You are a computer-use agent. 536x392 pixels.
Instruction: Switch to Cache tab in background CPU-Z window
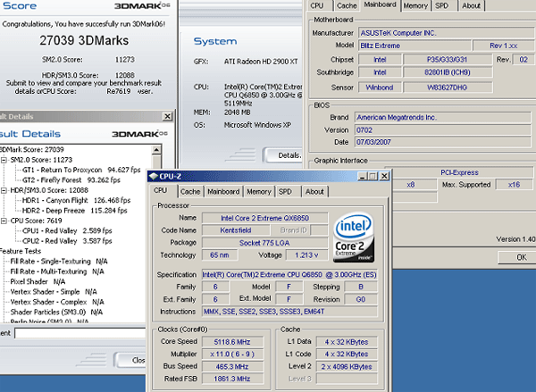[x=347, y=6]
